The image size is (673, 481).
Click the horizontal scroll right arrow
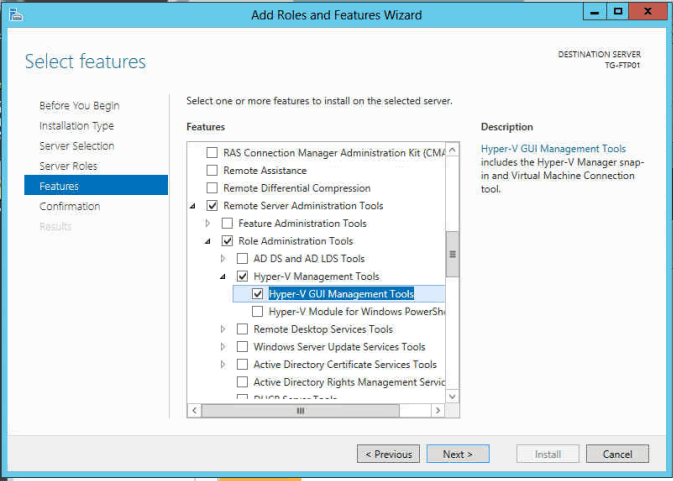(438, 411)
